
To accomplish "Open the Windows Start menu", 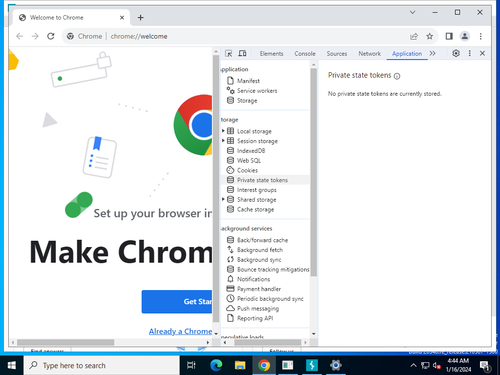I will click(x=11, y=366).
